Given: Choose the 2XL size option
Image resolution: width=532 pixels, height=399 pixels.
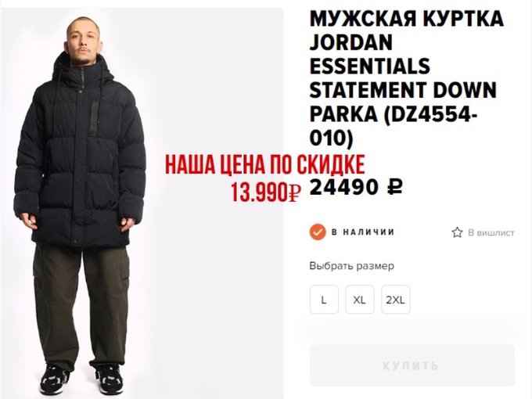Looking at the screenshot, I should [396, 300].
